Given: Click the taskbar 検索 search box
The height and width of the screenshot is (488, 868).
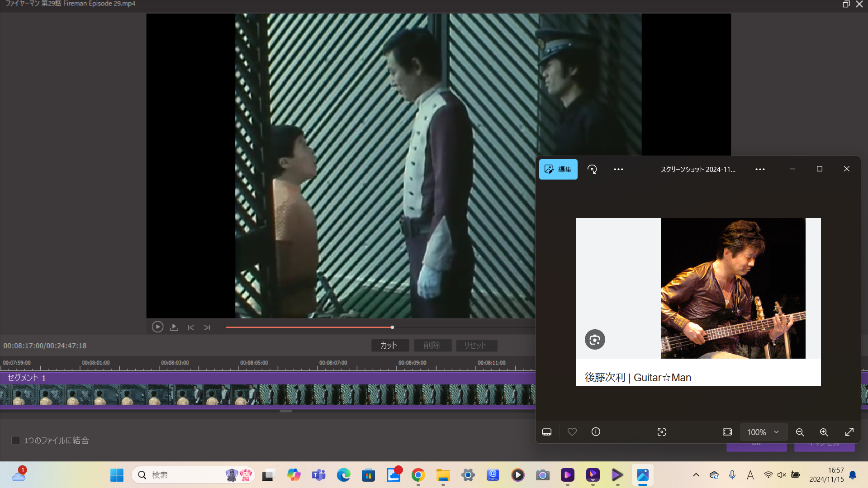Looking at the screenshot, I should pos(194,475).
